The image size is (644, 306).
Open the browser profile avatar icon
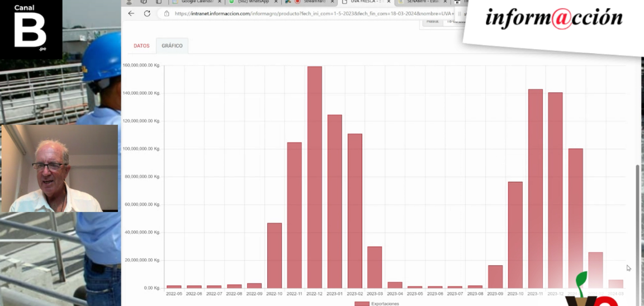129,2
